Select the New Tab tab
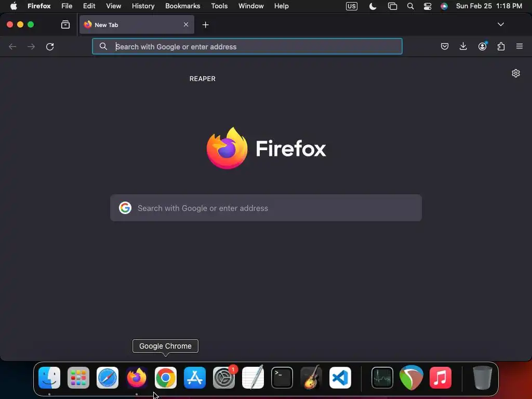532x399 pixels. [x=137, y=24]
